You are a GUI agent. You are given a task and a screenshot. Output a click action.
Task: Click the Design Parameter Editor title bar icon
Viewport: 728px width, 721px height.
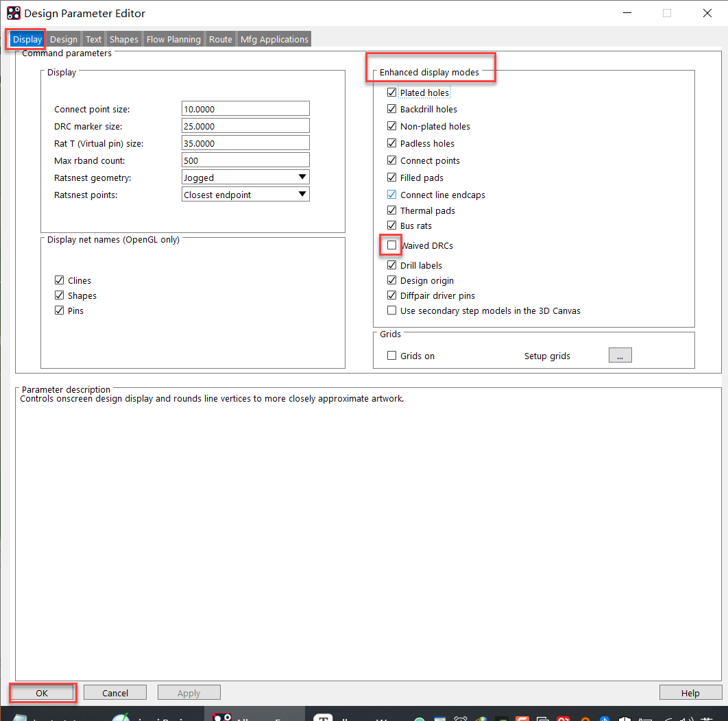(14, 13)
